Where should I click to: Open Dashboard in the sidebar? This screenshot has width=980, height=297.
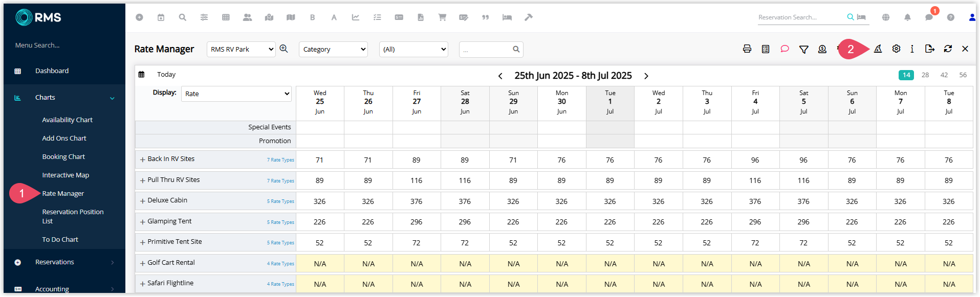point(52,71)
